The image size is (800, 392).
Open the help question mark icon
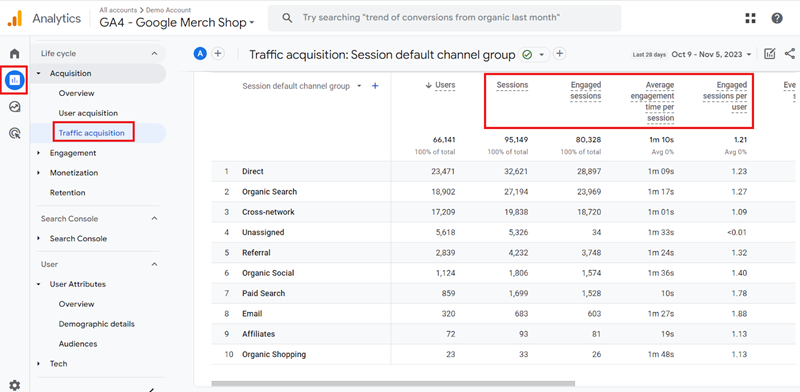777,18
